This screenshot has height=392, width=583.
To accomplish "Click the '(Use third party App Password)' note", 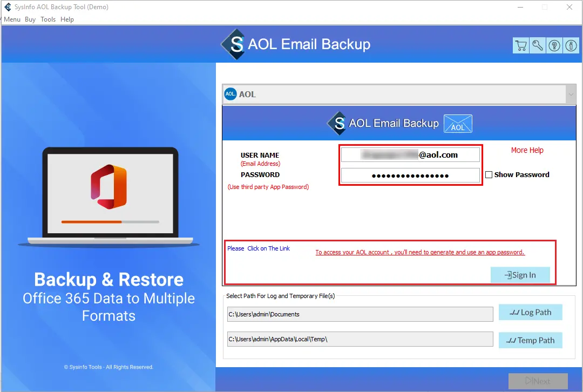I will click(x=268, y=187).
